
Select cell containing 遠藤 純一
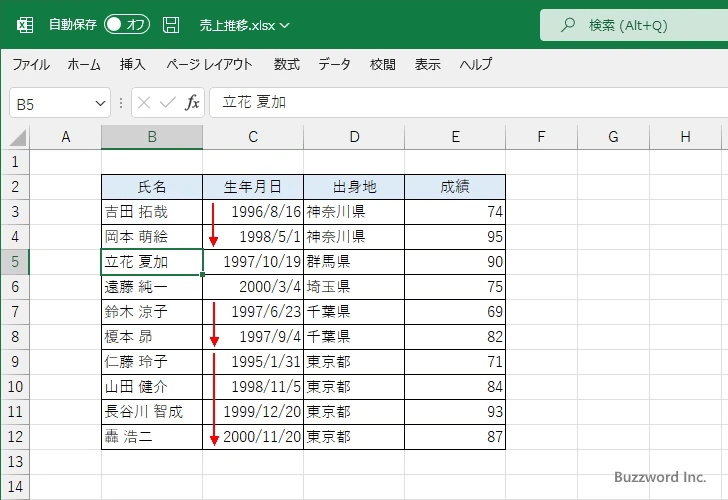pos(152,287)
